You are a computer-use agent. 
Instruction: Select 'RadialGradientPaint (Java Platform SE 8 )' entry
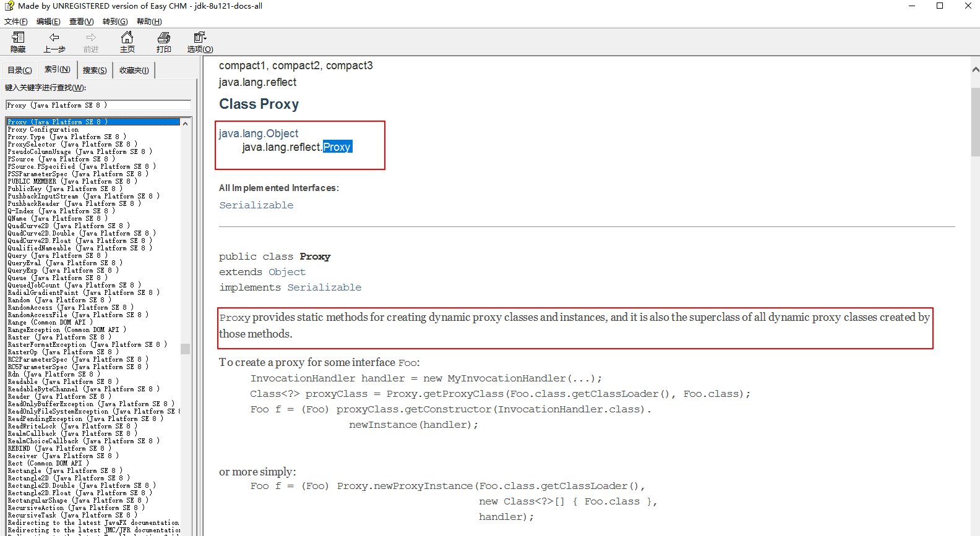(83, 292)
